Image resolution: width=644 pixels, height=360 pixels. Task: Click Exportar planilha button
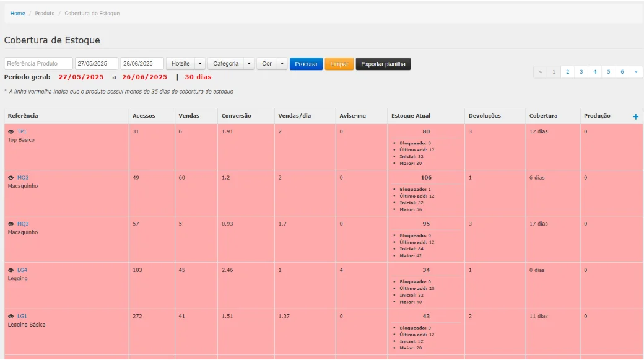(383, 64)
